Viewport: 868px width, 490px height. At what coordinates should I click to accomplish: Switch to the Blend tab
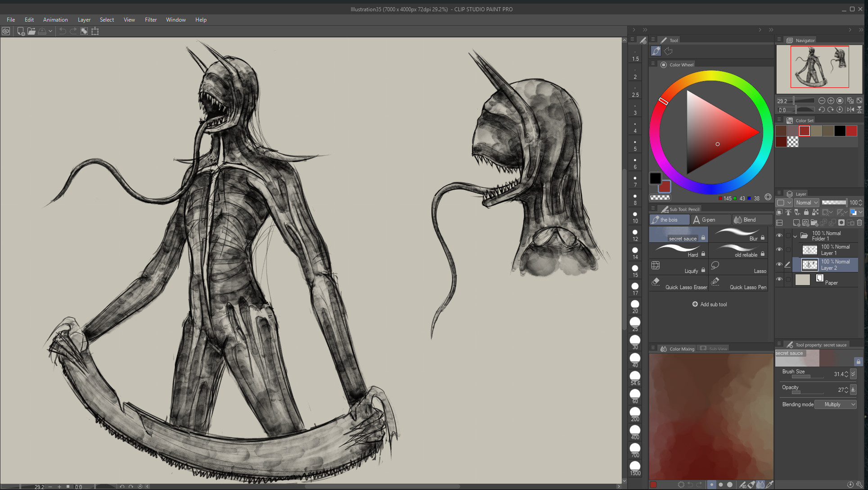751,220
